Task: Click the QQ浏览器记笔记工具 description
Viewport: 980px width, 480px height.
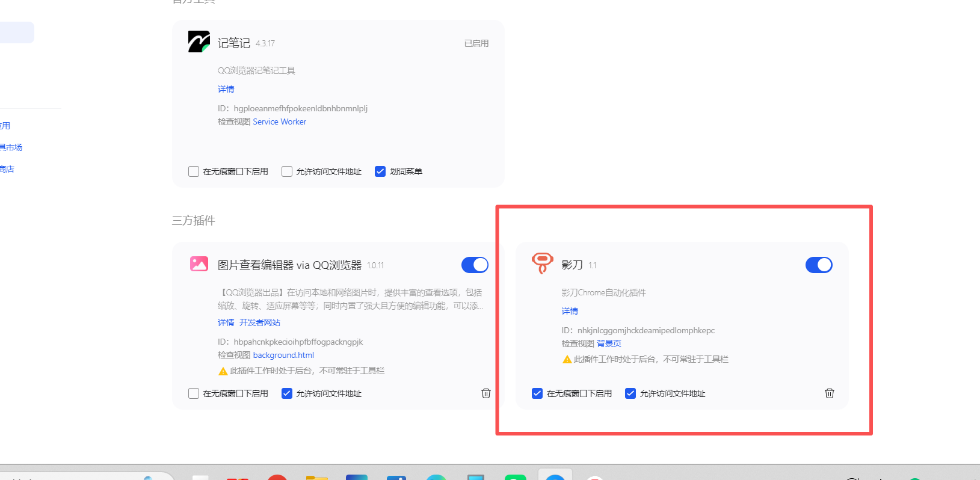Action: 256,70
